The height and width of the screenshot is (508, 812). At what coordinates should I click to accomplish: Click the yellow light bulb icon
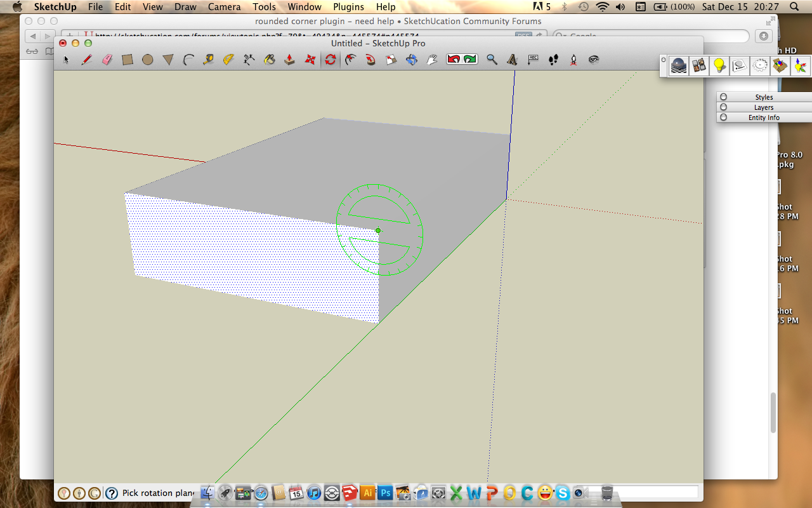pyautogui.click(x=719, y=65)
